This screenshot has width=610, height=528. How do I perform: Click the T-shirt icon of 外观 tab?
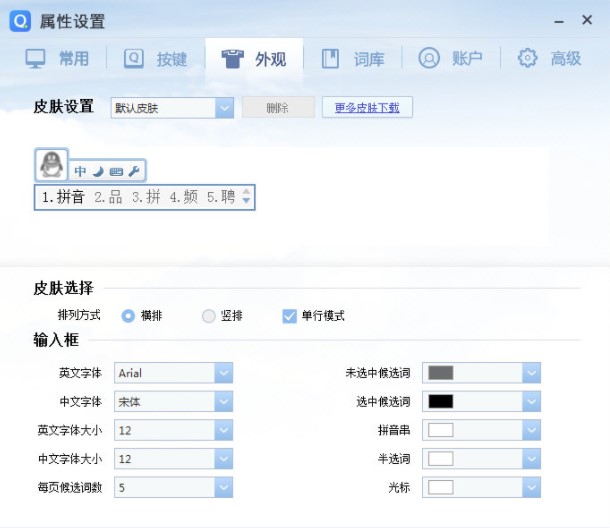(233, 59)
